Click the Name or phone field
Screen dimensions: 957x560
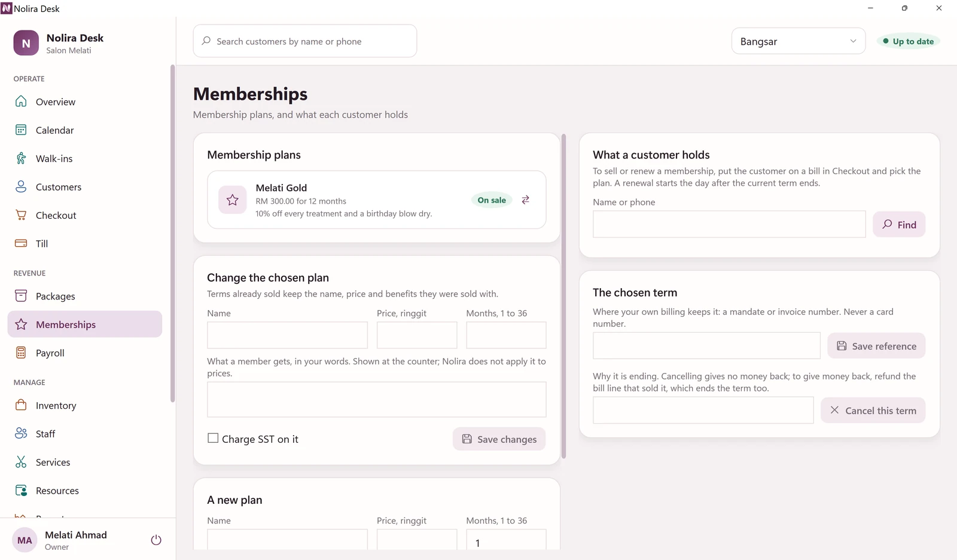click(x=729, y=224)
